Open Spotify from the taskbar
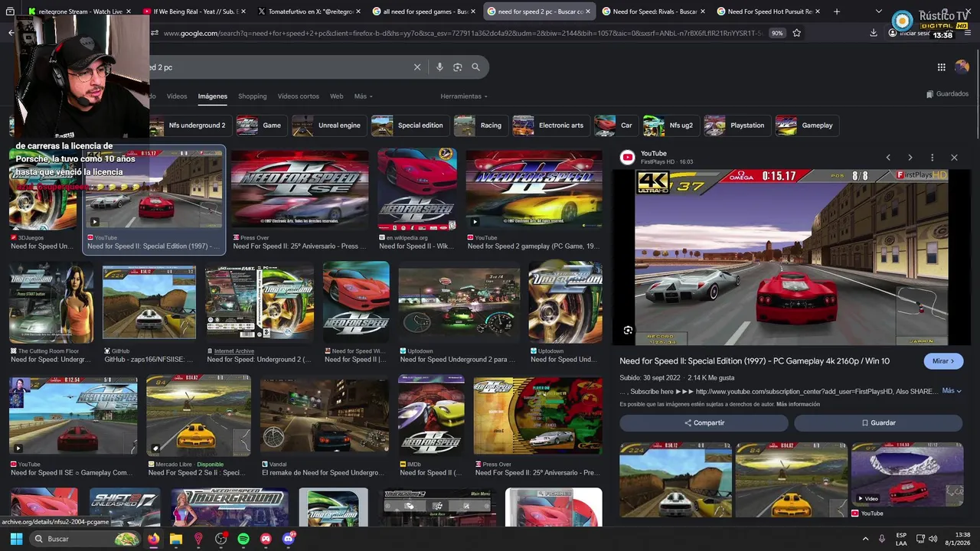Screen dimensions: 980x551 [x=243, y=539]
